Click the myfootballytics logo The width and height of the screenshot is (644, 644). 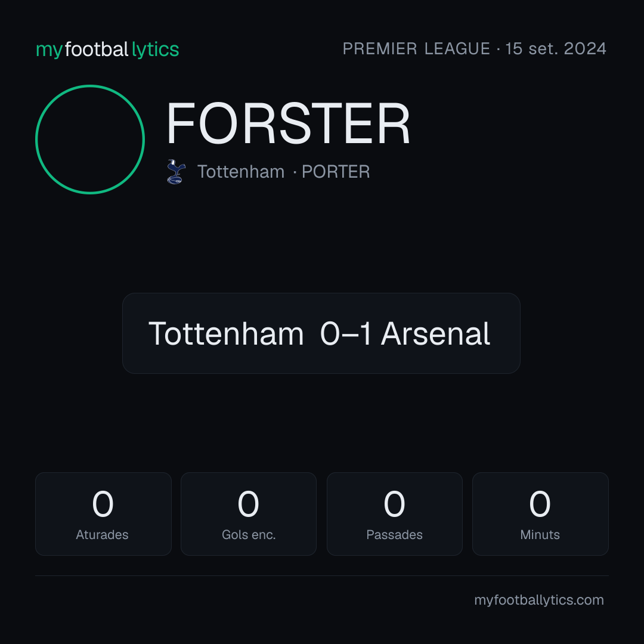click(107, 49)
